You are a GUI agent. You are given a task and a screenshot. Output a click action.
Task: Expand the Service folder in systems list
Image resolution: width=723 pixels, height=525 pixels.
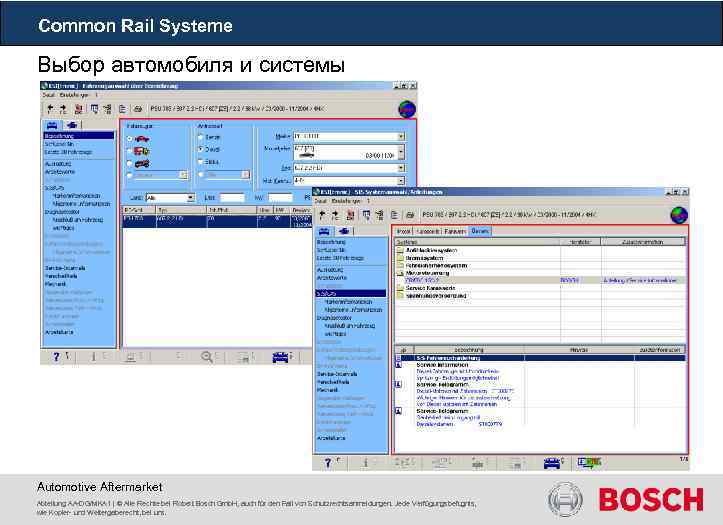tap(400, 288)
